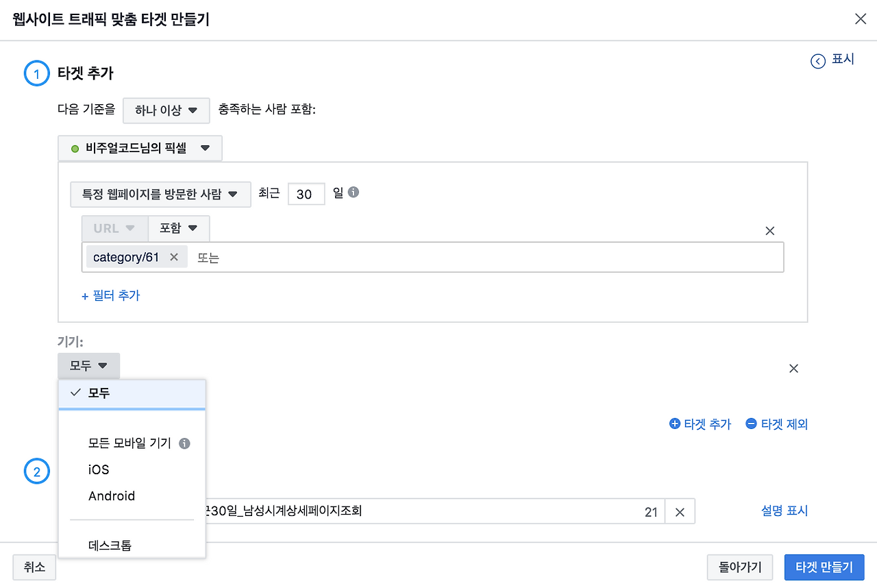
Task: Click the X to delete the URL filter rule
Action: pyautogui.click(x=769, y=230)
